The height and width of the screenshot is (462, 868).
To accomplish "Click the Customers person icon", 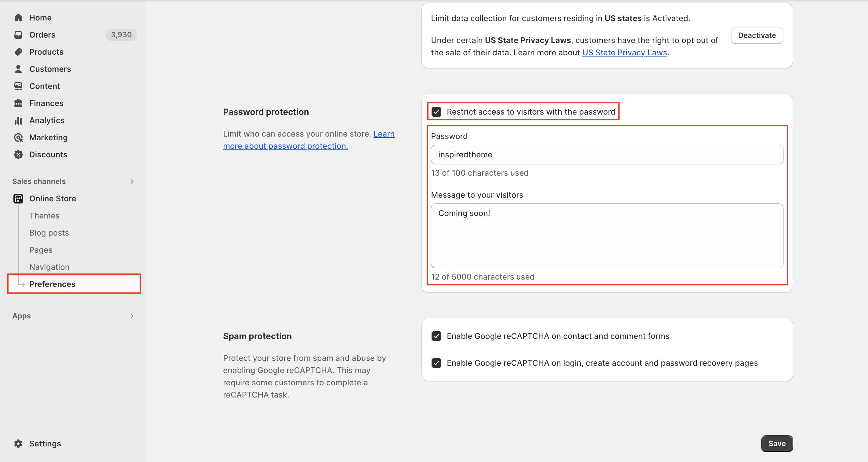I will point(18,69).
